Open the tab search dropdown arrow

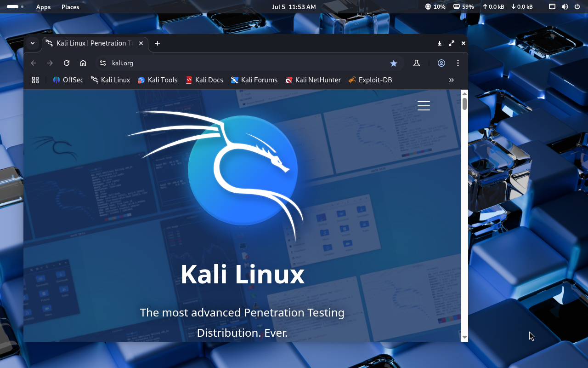[x=32, y=43]
